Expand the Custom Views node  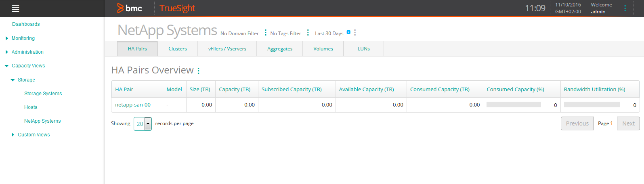(x=13, y=135)
